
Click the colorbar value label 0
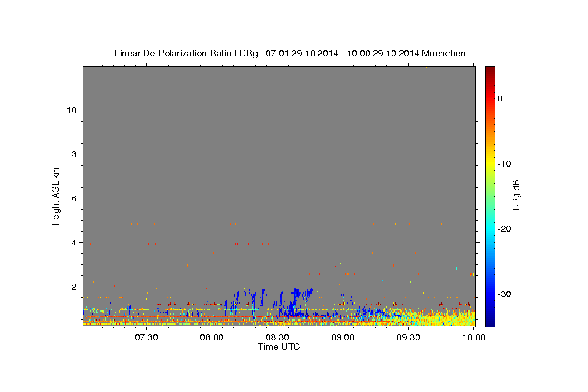tap(500, 98)
